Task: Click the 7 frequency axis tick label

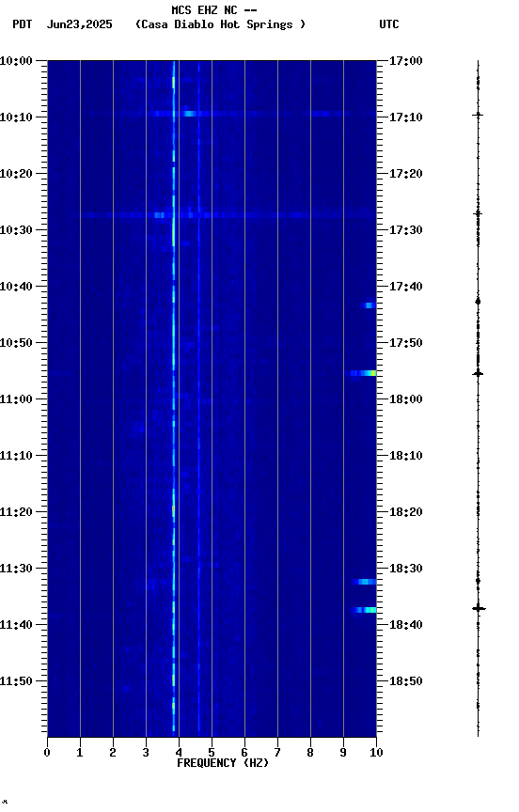Action: click(x=277, y=753)
